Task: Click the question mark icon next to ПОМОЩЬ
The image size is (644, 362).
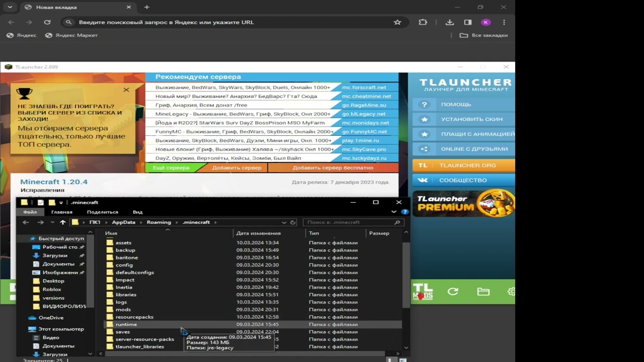Action: click(425, 105)
